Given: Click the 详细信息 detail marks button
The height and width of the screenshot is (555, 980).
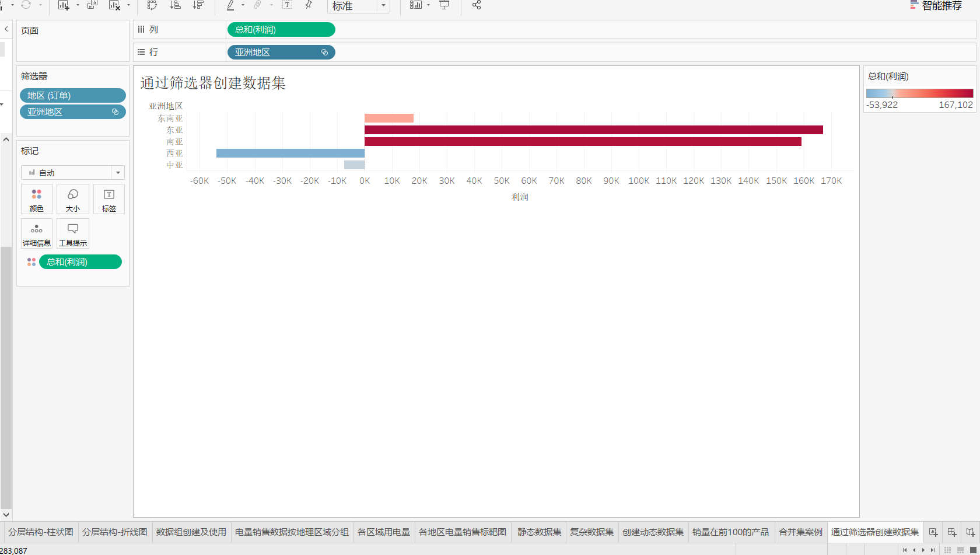Looking at the screenshot, I should tap(37, 233).
